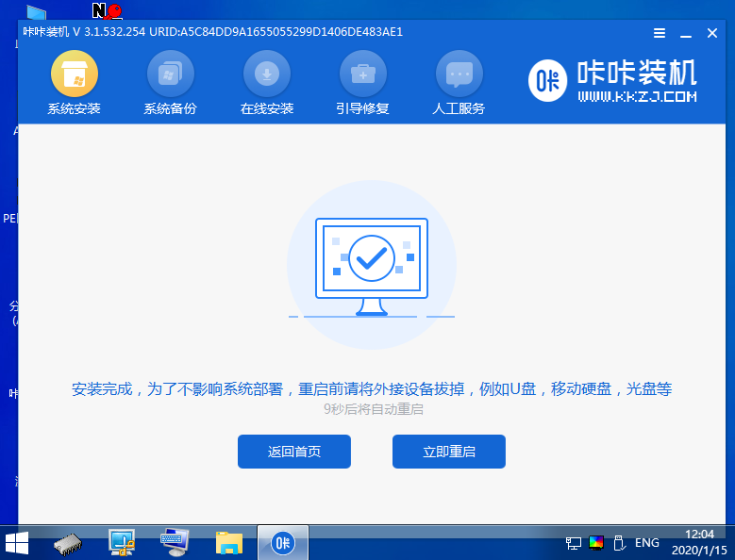The image size is (735, 560).
Task: Open the 系统安装 (System Install) section
Action: point(74,83)
